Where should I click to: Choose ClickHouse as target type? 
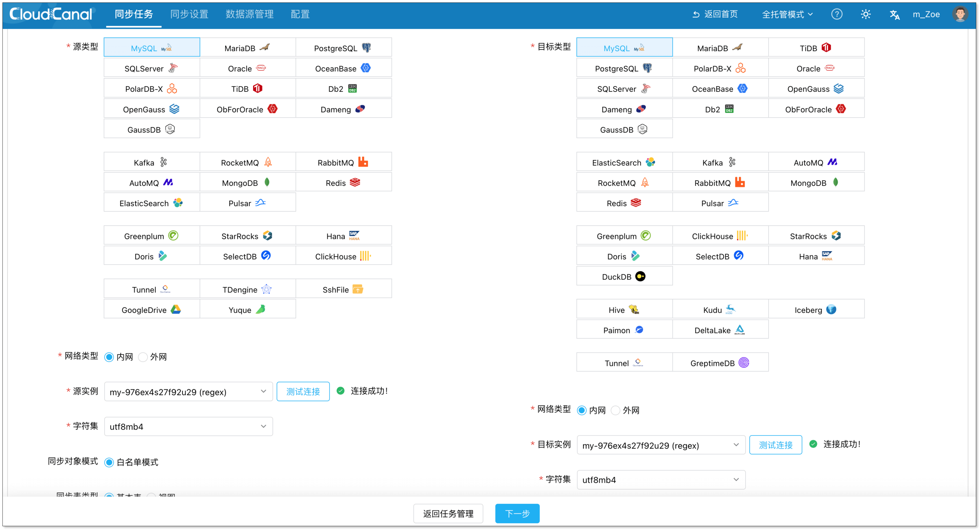click(x=720, y=236)
